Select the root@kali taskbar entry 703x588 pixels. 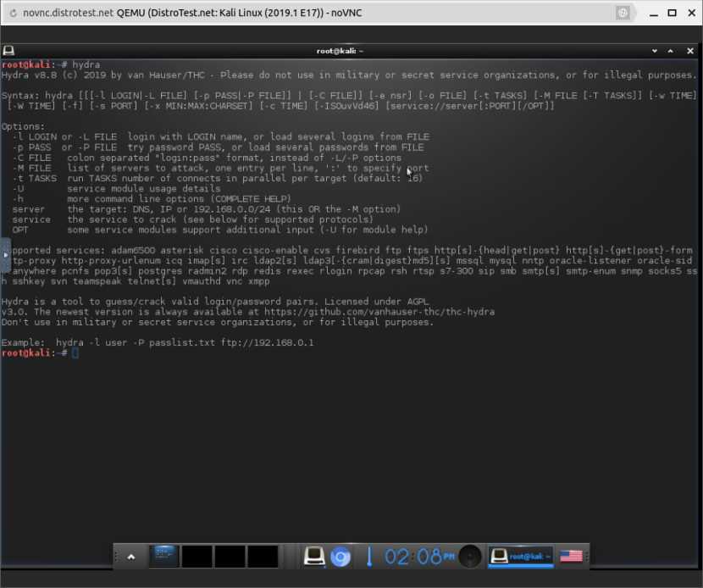point(521,557)
